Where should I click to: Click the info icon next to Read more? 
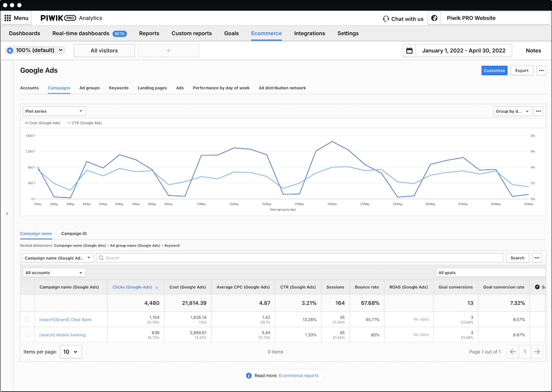[248, 375]
